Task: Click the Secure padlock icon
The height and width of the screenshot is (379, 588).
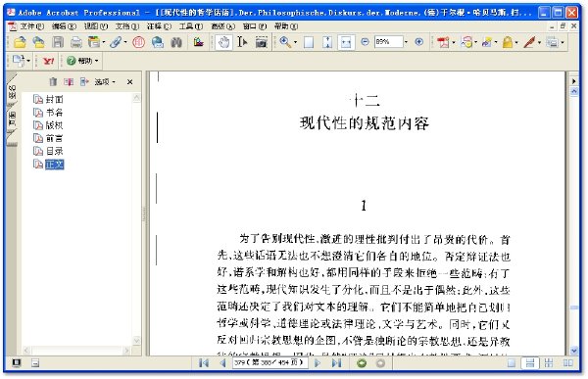Action: [x=508, y=42]
